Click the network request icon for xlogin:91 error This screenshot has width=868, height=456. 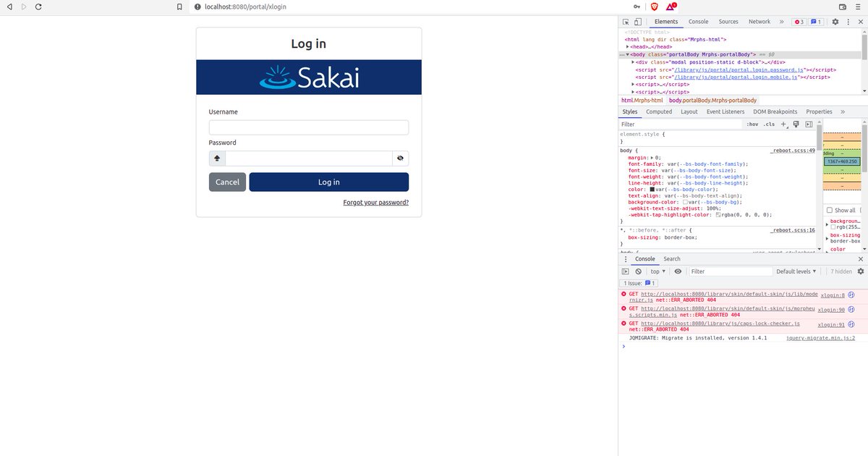pos(851,324)
